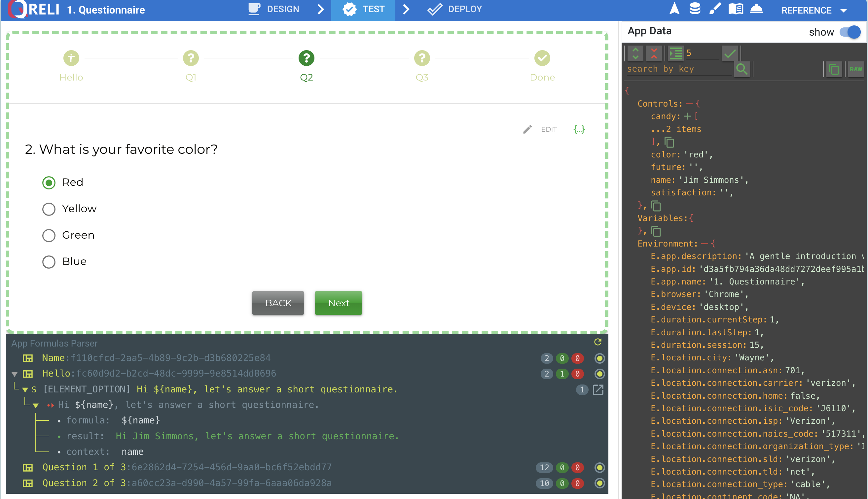The image size is (868, 499).
Task: Apply indent level with checkmark button
Action: coord(730,53)
